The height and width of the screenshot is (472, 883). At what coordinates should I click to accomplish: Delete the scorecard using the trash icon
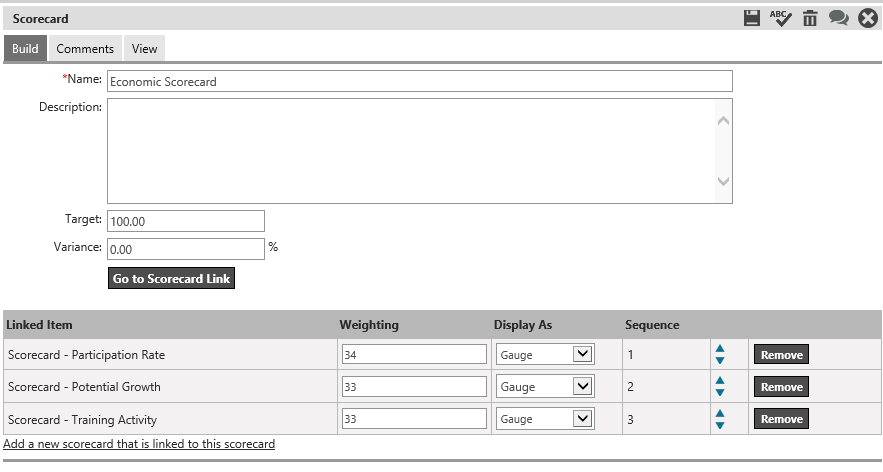click(810, 18)
